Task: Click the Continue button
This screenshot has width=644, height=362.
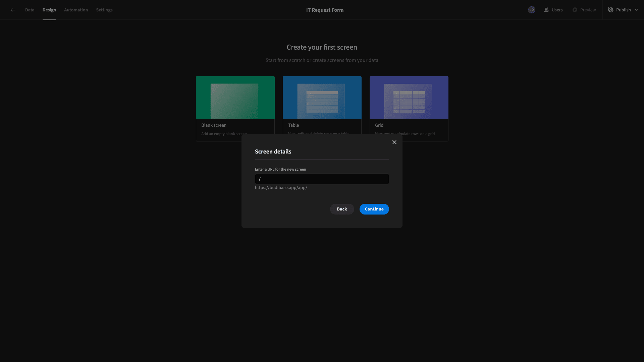Action: tap(374, 209)
